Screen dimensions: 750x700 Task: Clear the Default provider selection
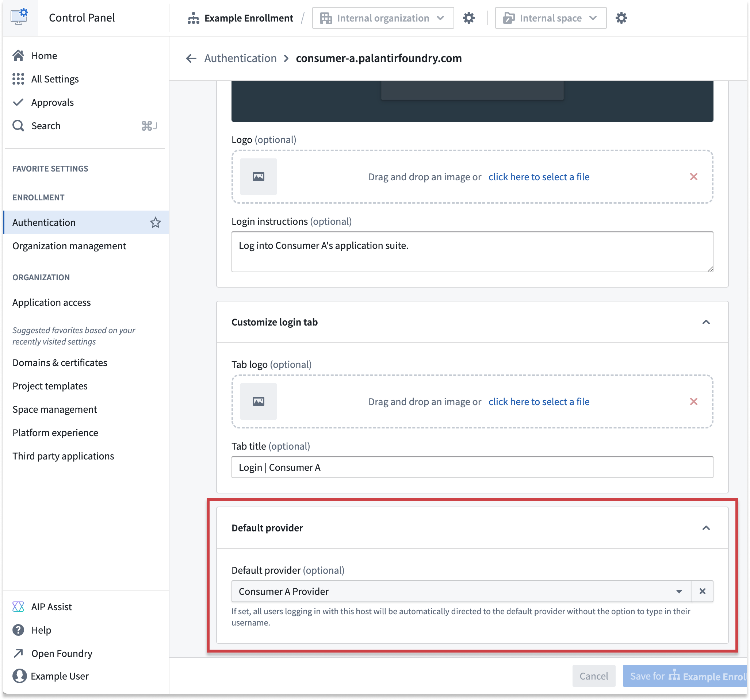click(703, 591)
